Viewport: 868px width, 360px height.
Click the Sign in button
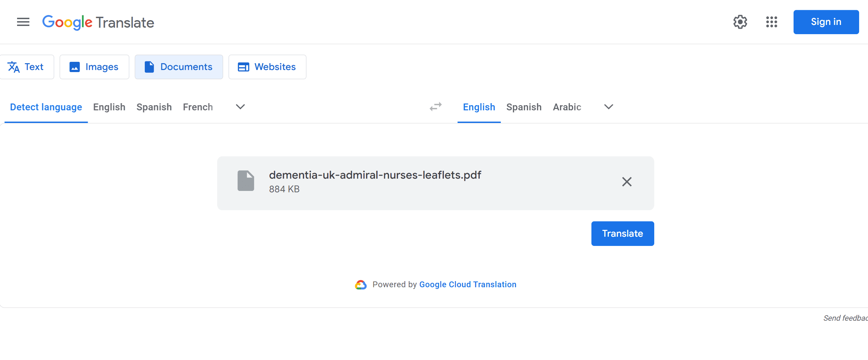coord(826,22)
